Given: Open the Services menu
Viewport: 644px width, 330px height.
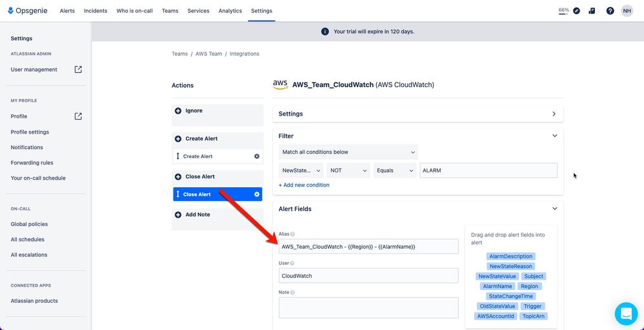Looking at the screenshot, I should [x=198, y=11].
